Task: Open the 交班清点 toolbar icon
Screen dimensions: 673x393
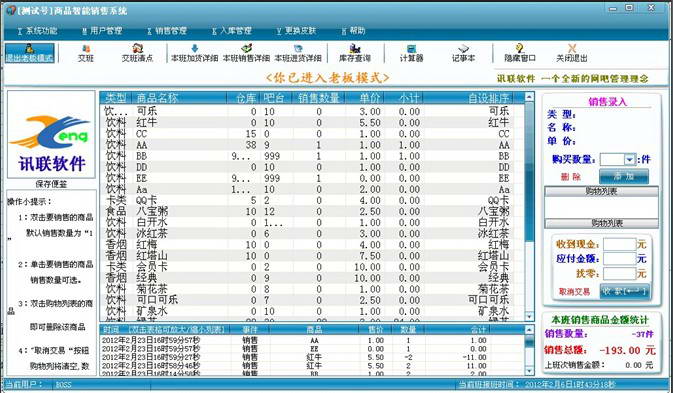Action: click(x=137, y=53)
